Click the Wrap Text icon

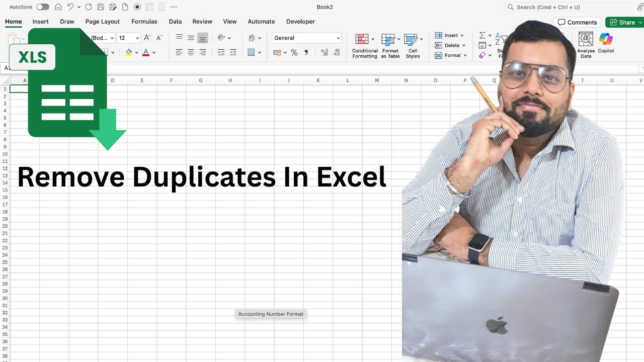point(252,38)
